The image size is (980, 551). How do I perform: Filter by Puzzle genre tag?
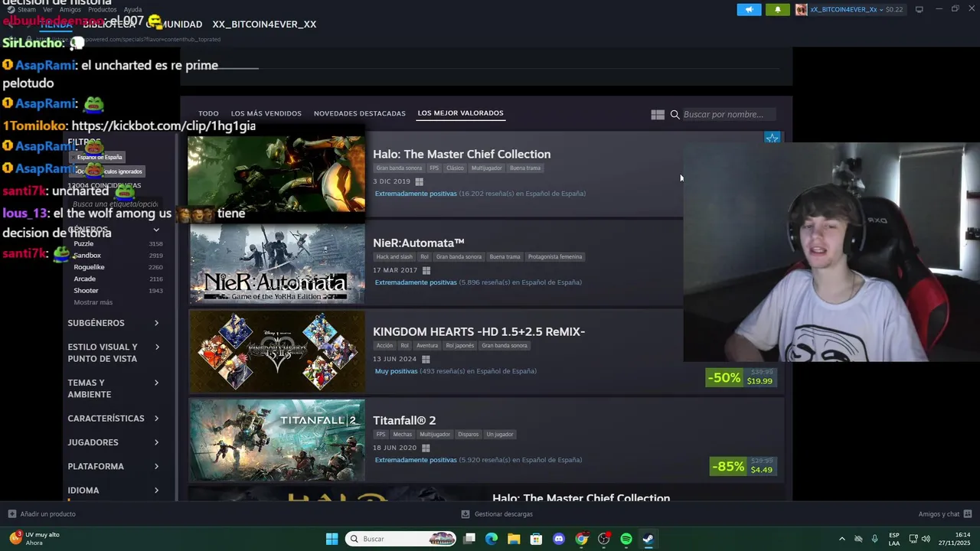83,243
